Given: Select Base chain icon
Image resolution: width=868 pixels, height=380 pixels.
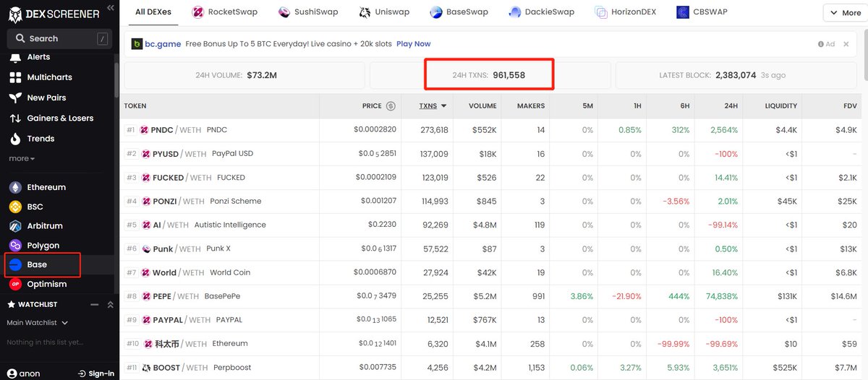Looking at the screenshot, I should (15, 264).
